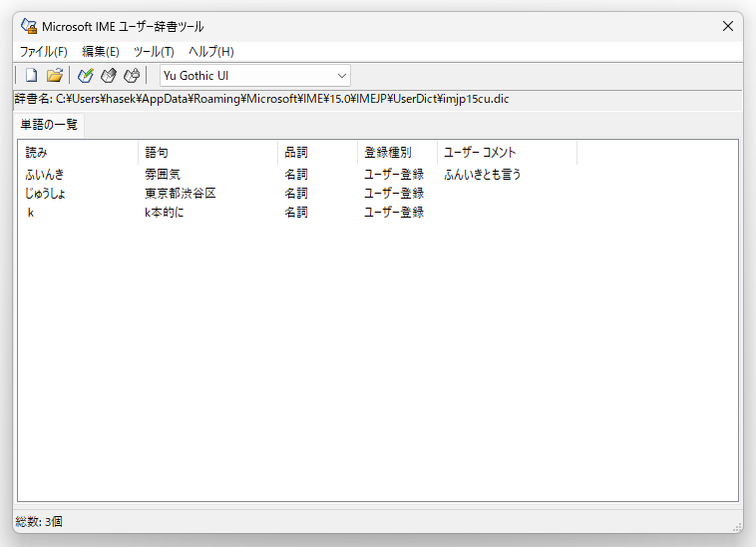Screen dimensions: 756x547
Task: Select the 単語の一覧 tab
Action: tap(49, 125)
